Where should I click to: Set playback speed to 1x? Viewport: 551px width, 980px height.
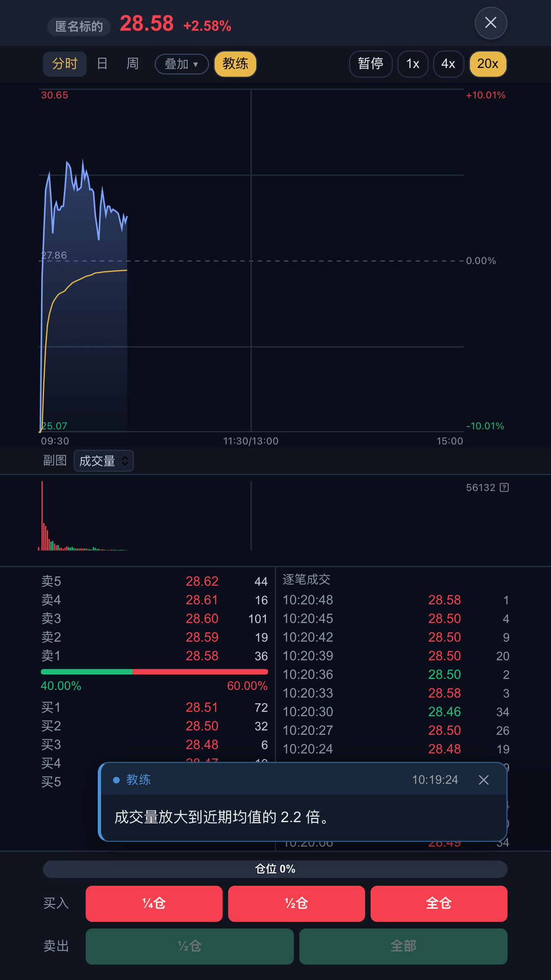point(413,64)
